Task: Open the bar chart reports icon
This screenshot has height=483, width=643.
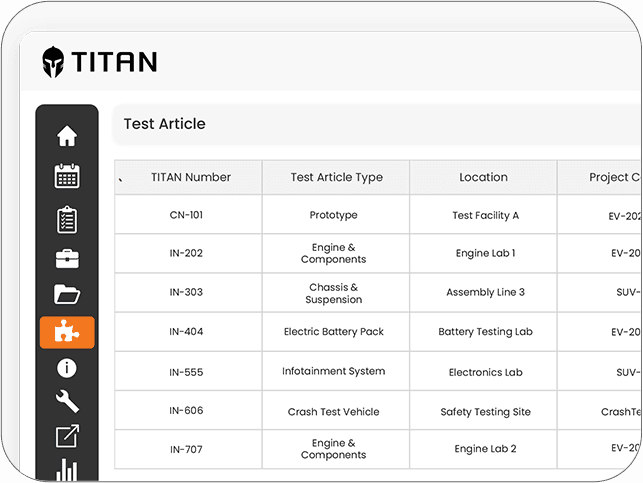Action: [x=67, y=469]
